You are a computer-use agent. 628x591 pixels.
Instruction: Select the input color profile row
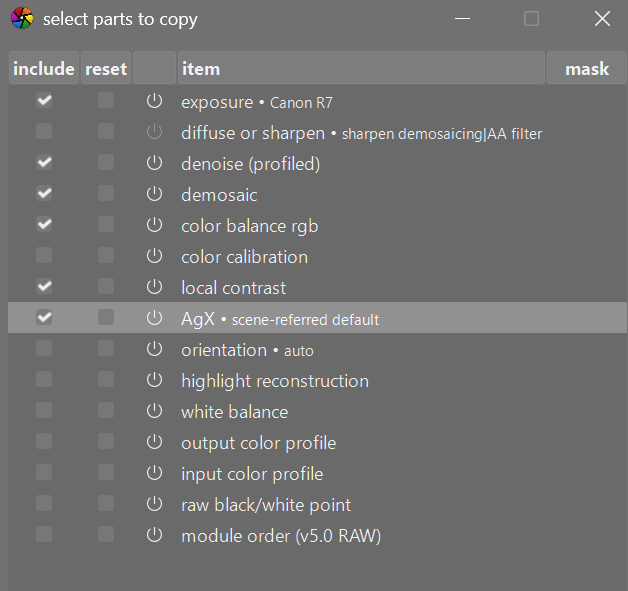tap(252, 473)
